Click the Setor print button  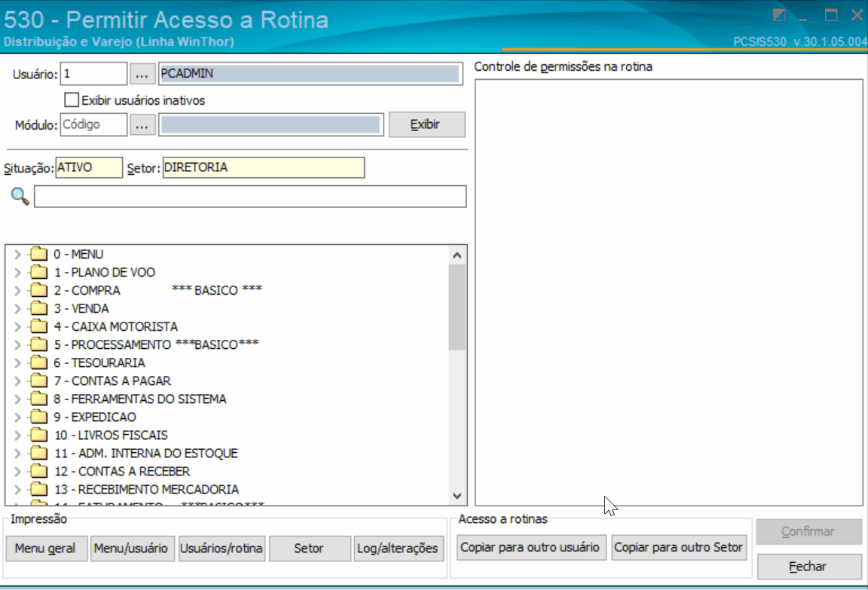point(310,549)
